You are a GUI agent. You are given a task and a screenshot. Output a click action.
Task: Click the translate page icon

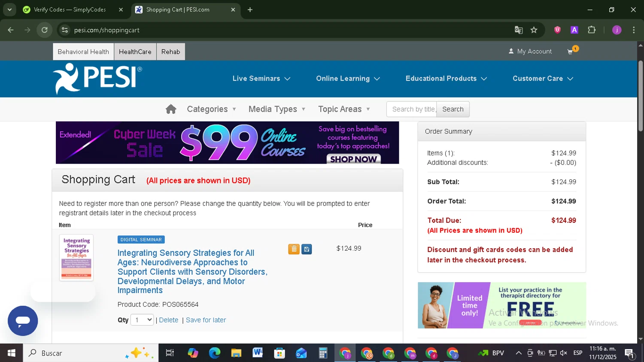coord(519,30)
